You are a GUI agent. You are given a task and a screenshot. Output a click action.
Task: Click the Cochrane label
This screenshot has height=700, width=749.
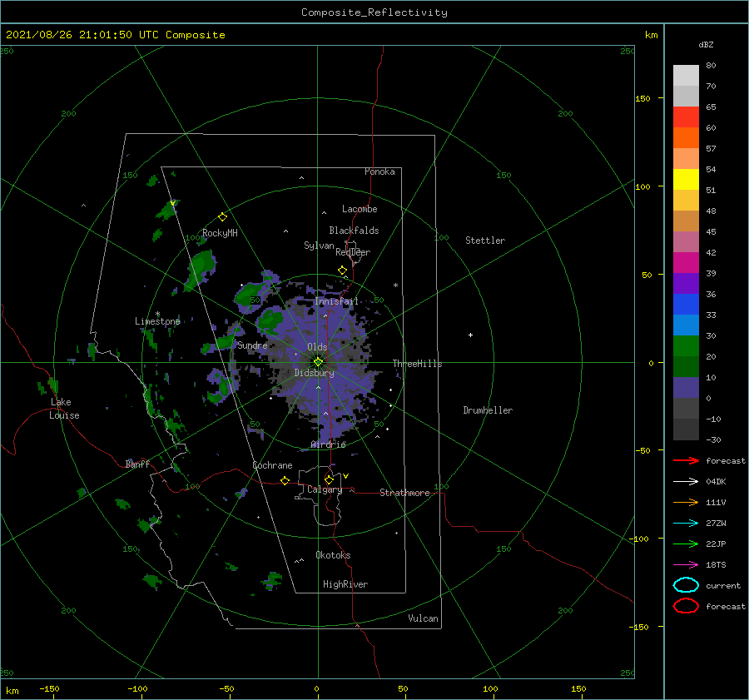(x=272, y=465)
